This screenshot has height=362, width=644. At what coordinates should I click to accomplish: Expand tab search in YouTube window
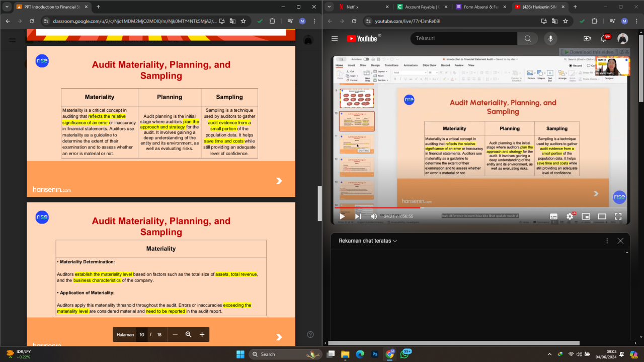[x=329, y=7]
